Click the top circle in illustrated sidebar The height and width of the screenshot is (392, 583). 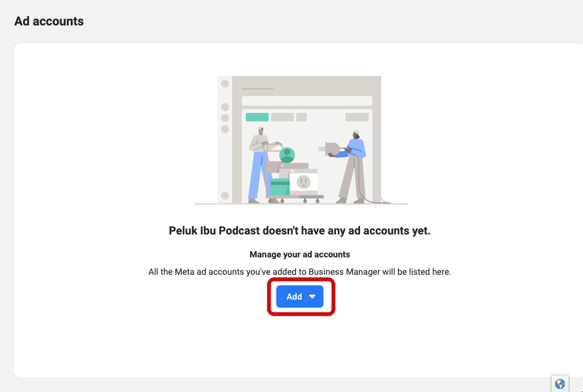[225, 84]
